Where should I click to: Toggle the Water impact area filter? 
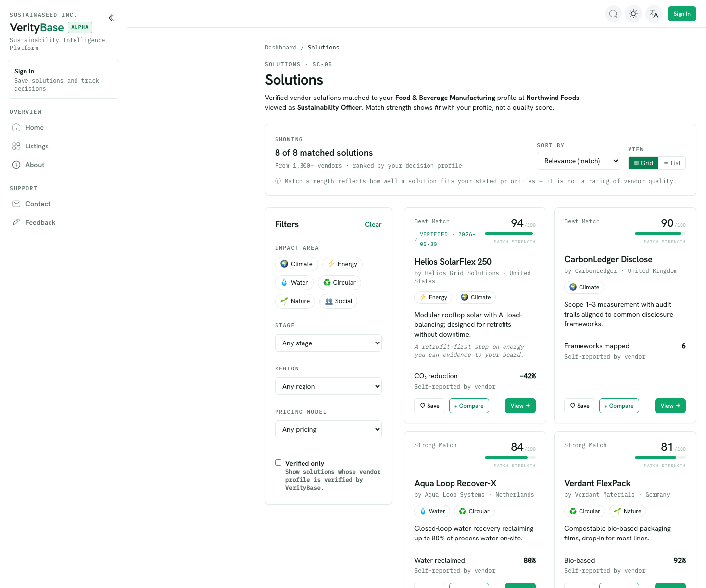point(294,283)
